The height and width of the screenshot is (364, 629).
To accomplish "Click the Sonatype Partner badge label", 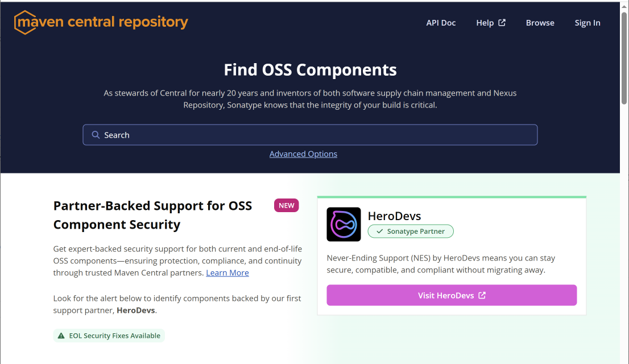I will [x=416, y=231].
